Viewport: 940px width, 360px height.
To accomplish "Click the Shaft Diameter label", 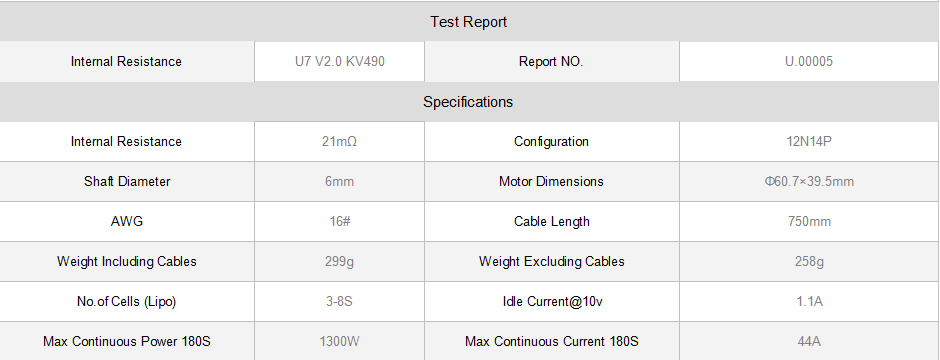I will pyautogui.click(x=127, y=181).
